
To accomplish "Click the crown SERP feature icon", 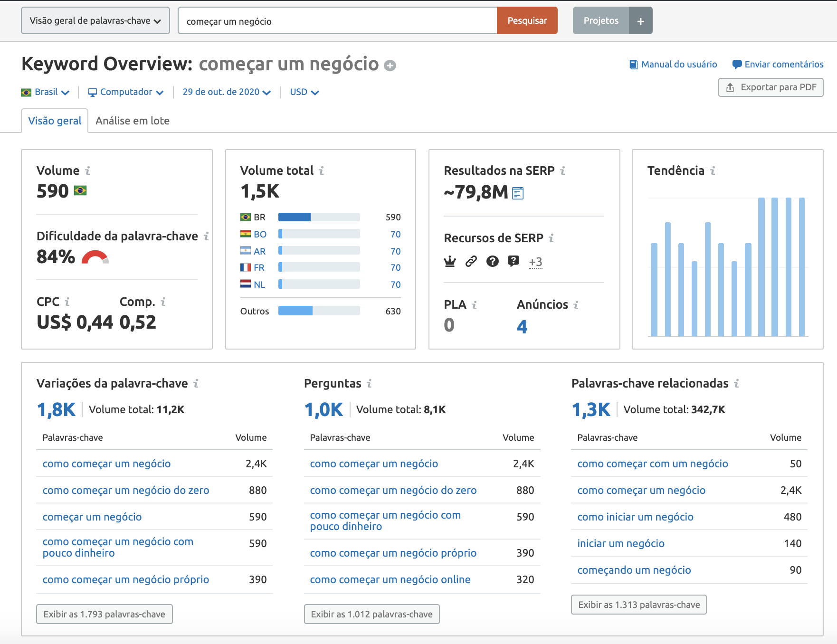I will pos(449,261).
